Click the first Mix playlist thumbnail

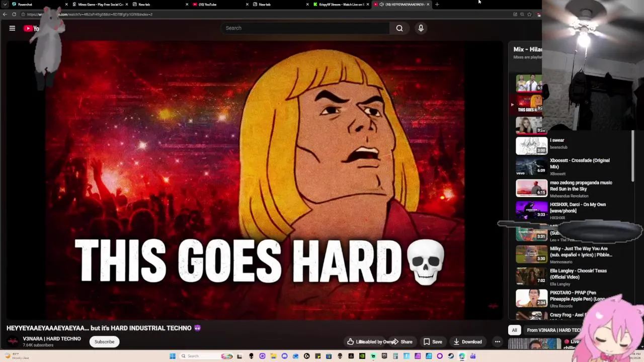(529, 83)
